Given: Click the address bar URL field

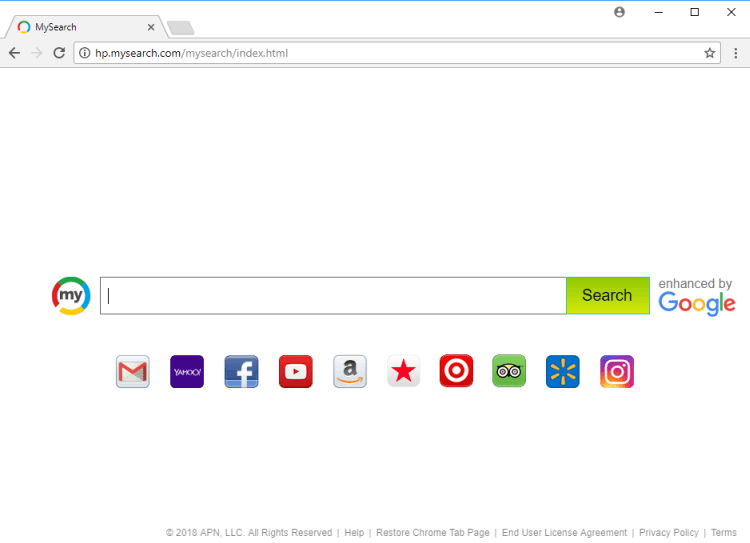Looking at the screenshot, I should 397,53.
